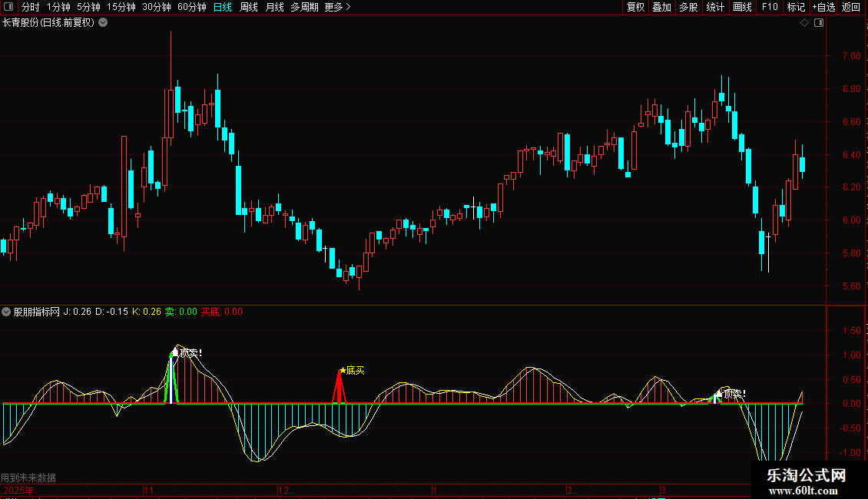The height and width of the screenshot is (499, 868).
Task: Click 返回 to go back
Action: tap(851, 7)
